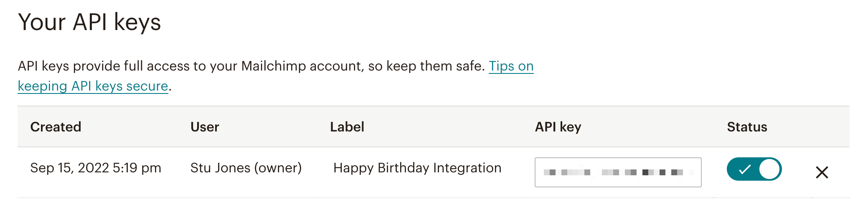Open the 'Tips on' link text

[x=511, y=66]
